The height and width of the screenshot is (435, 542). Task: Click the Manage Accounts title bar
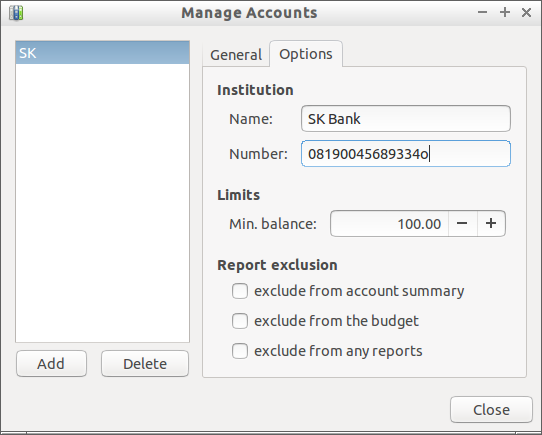coord(249,13)
